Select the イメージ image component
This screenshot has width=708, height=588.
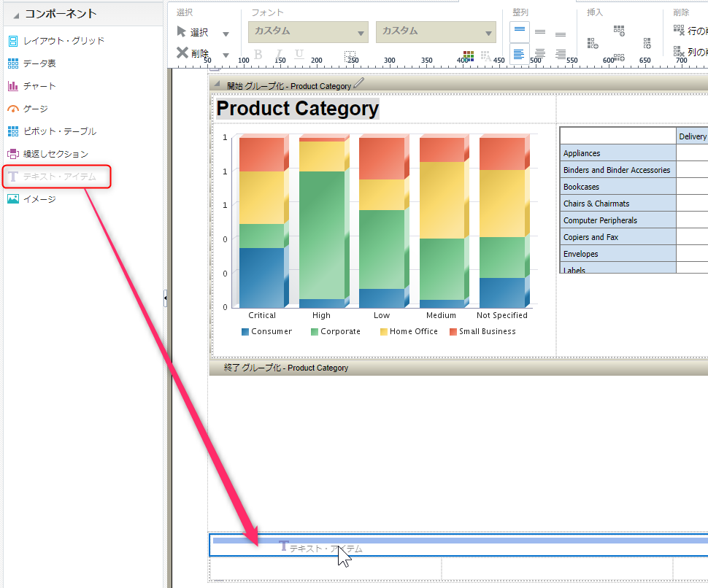[x=31, y=199]
